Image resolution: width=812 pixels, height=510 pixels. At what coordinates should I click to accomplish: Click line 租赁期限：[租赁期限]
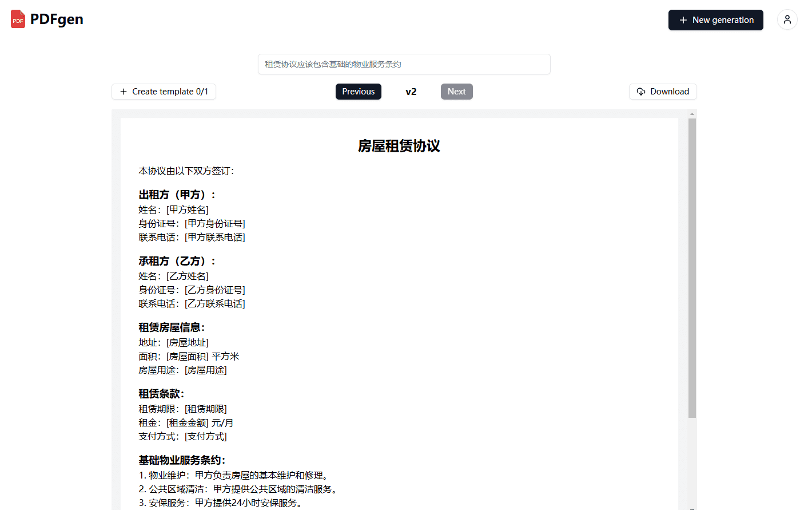click(x=183, y=409)
